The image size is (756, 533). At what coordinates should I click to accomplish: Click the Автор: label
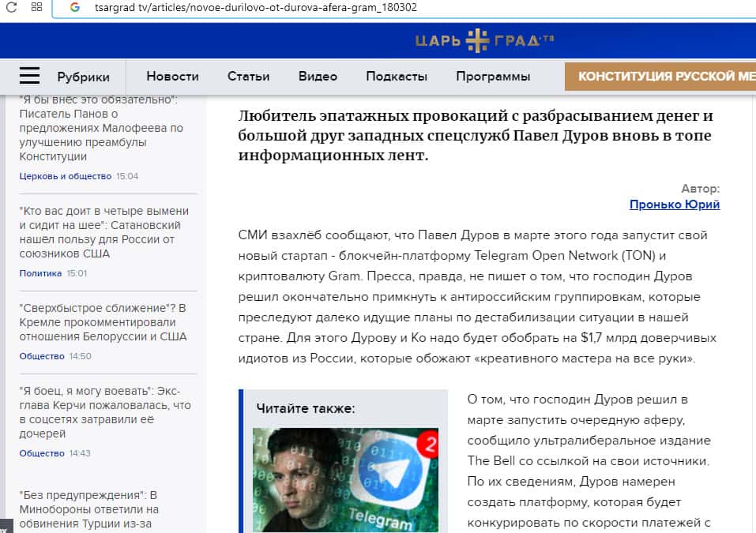pyautogui.click(x=701, y=189)
